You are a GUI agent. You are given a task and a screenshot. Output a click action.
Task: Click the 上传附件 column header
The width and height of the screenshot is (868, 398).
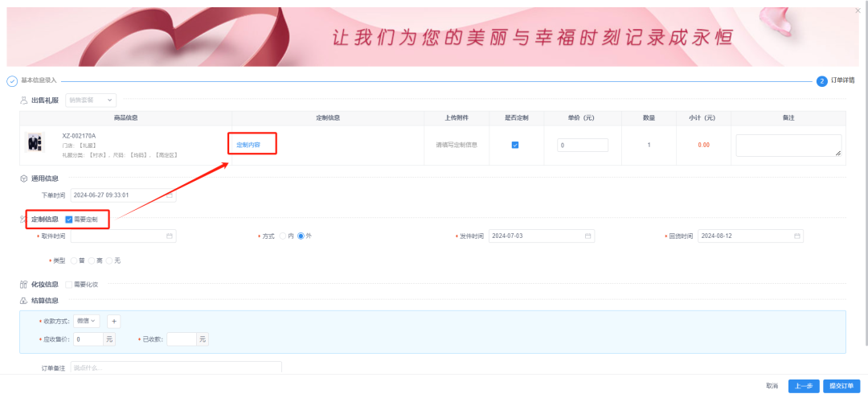457,118
